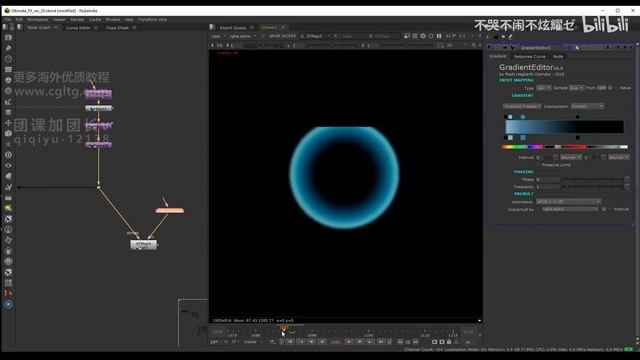Open the Node tab in GradientEditor properties
640x360 pixels.
click(558, 56)
